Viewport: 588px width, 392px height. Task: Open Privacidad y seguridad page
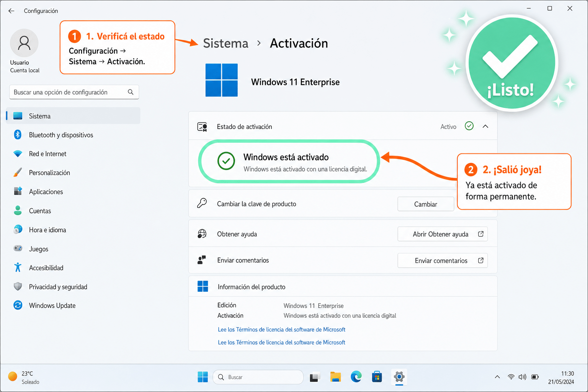tap(73, 287)
